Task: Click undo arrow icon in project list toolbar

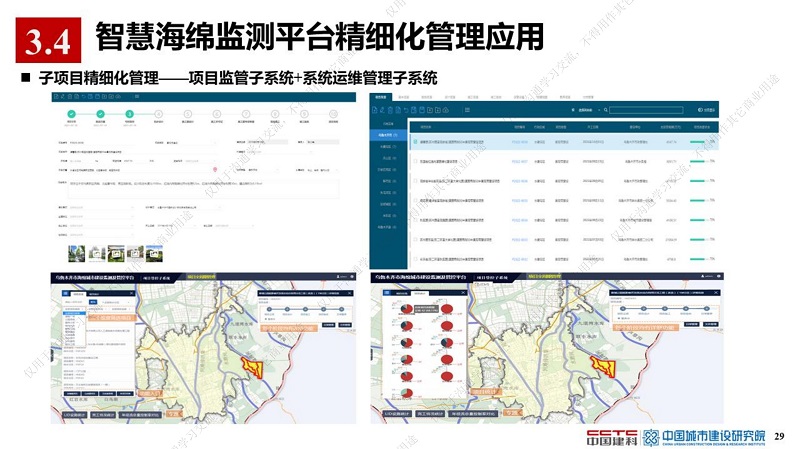Action: (406, 110)
